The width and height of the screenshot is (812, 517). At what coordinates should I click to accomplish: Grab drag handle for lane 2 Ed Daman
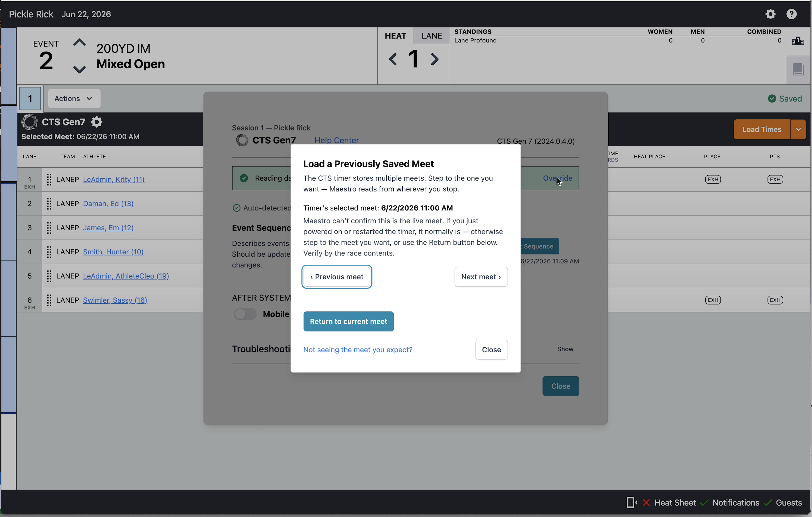[x=49, y=204]
